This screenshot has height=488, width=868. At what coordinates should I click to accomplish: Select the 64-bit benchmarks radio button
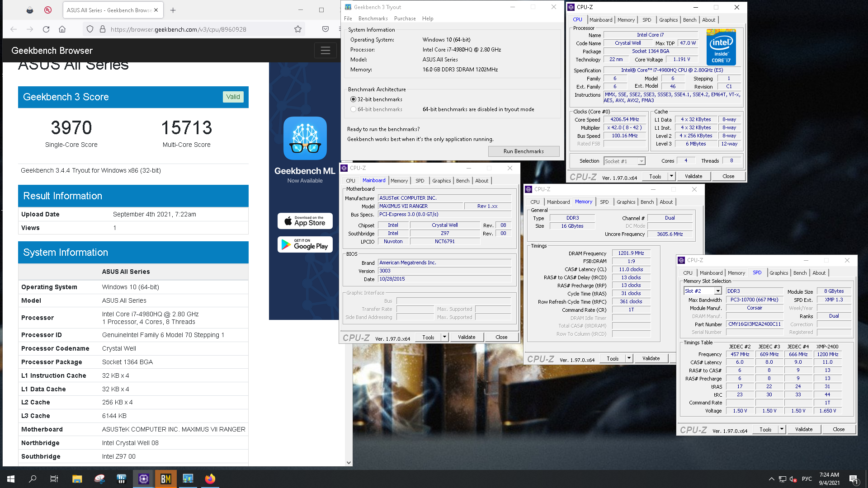[353, 109]
